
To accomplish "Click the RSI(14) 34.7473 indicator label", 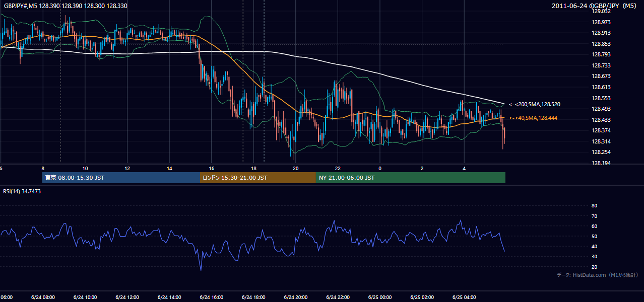I will click(x=22, y=191).
